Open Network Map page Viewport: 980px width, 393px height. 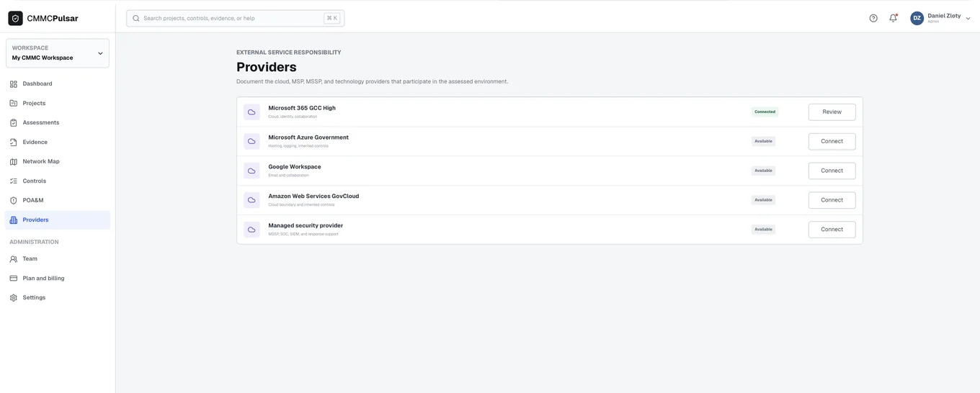pyautogui.click(x=58, y=162)
